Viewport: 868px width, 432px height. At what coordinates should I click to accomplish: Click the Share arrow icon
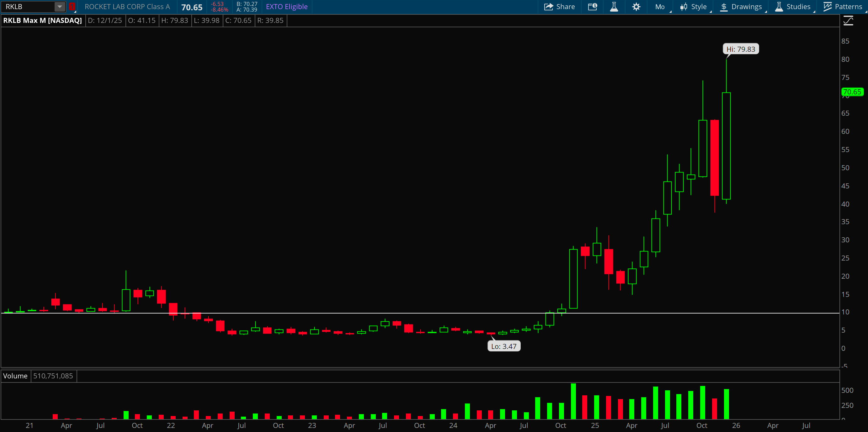[548, 7]
